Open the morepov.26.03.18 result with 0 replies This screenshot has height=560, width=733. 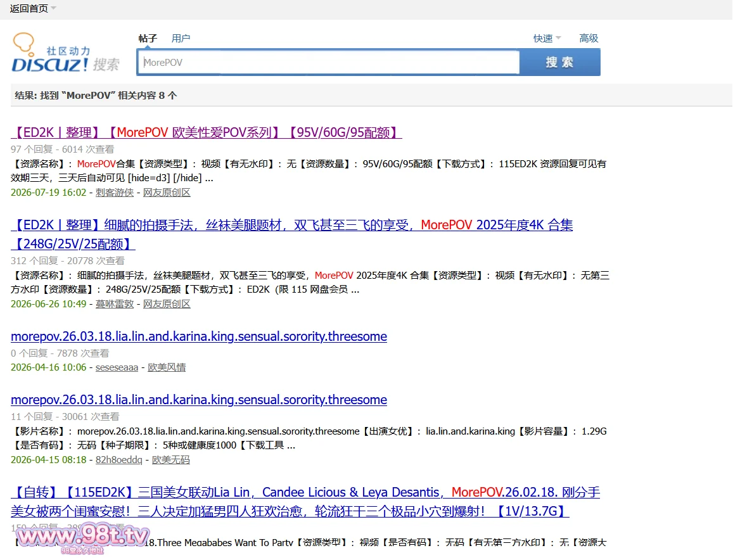pyautogui.click(x=199, y=336)
